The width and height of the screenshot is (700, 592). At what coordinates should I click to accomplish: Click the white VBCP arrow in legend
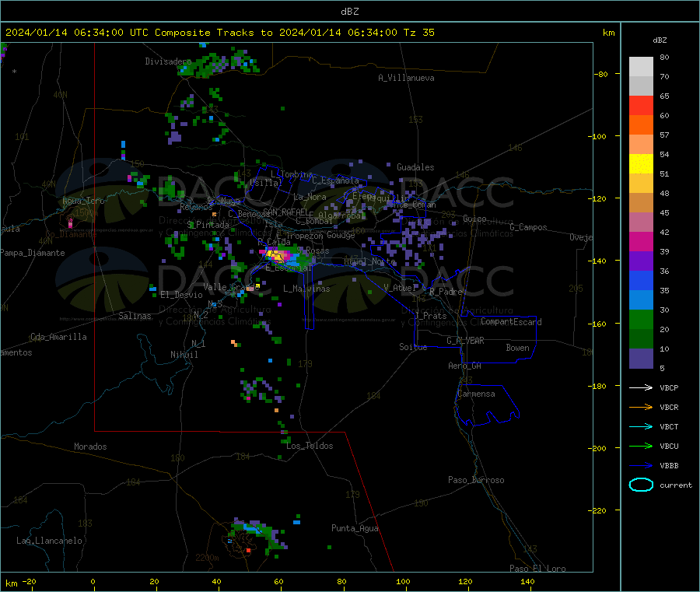click(641, 387)
